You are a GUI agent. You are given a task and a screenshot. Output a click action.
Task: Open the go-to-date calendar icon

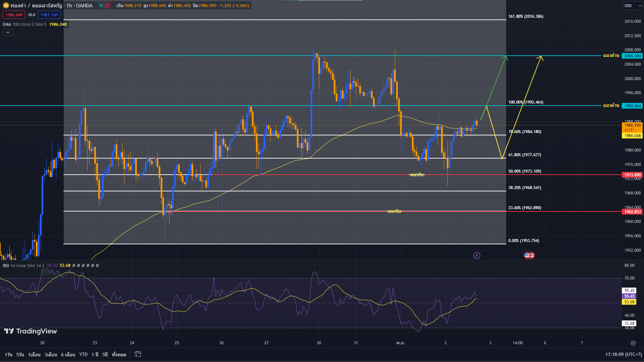138,354
